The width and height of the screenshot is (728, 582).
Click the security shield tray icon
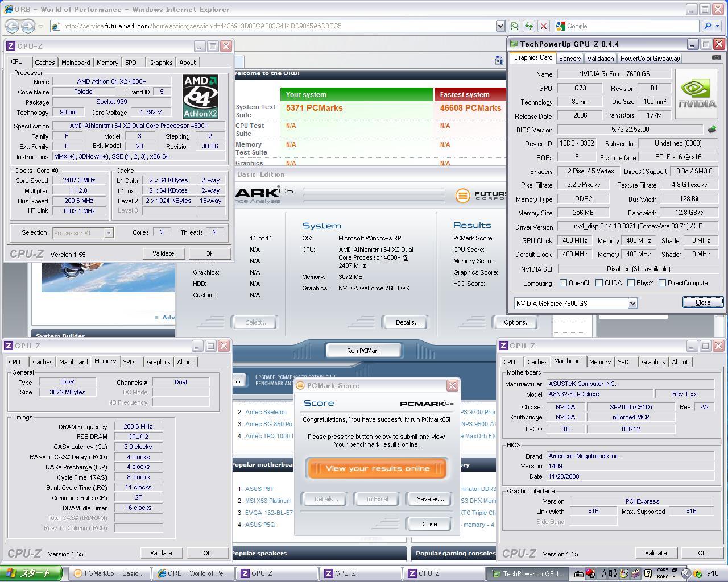697,573
